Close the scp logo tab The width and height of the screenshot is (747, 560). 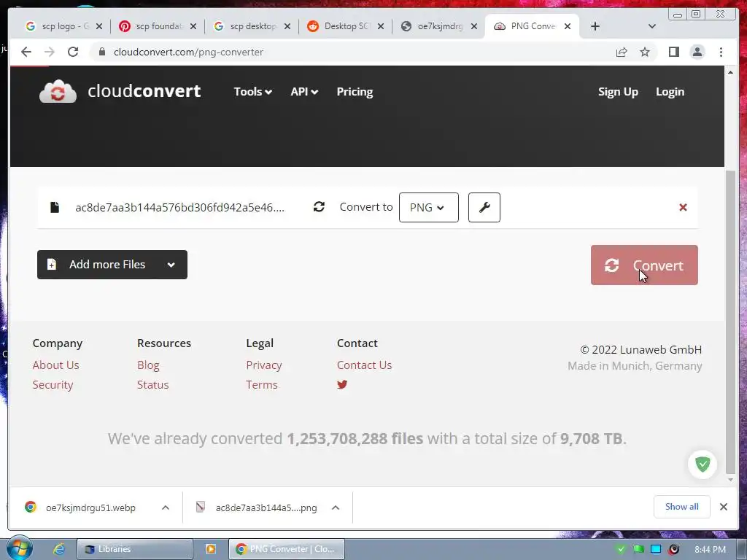pyautogui.click(x=99, y=27)
